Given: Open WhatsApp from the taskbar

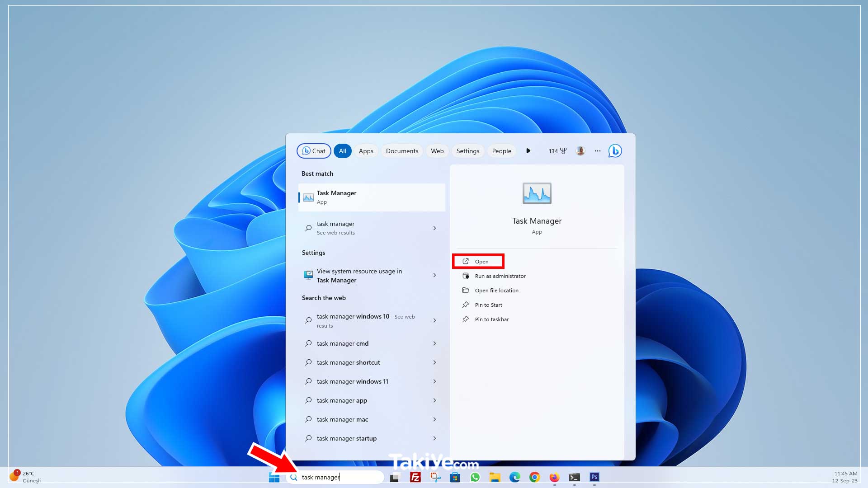Looking at the screenshot, I should [475, 477].
